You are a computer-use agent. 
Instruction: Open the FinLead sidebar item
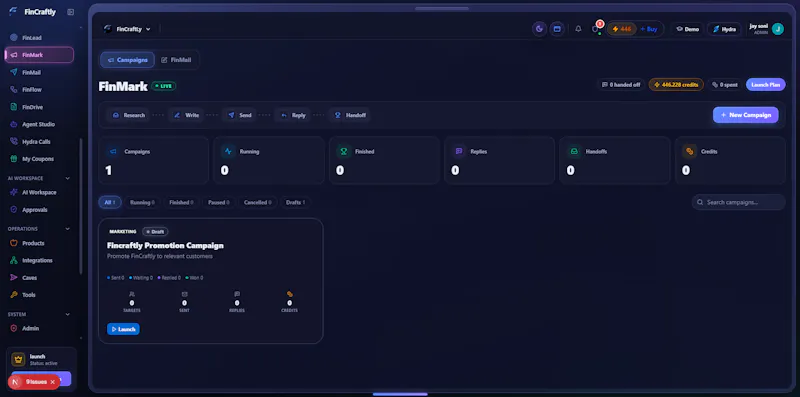(x=39, y=38)
